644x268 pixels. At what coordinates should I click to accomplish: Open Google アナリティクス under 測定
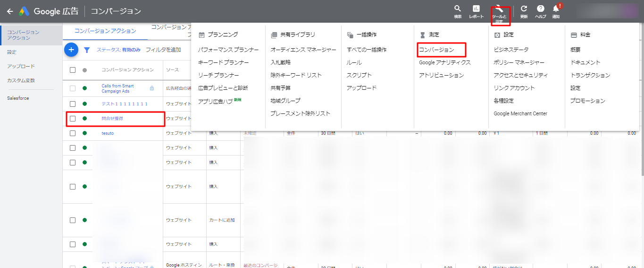444,62
